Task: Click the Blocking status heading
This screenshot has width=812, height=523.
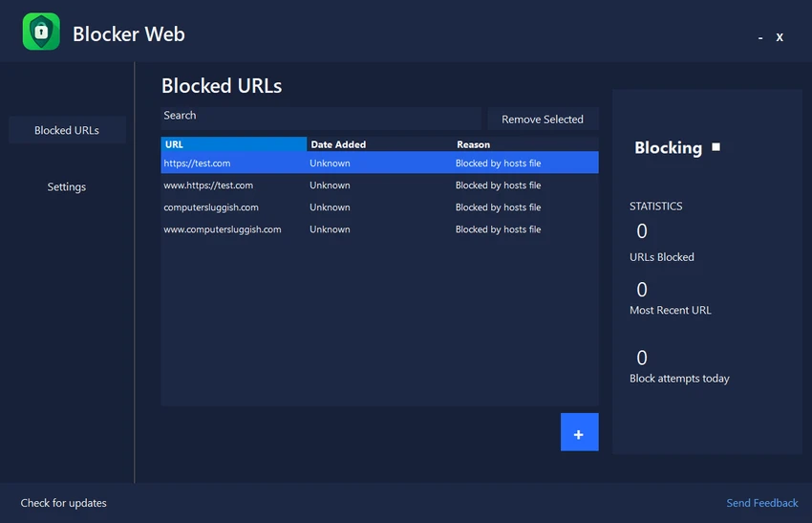Action: (x=668, y=148)
